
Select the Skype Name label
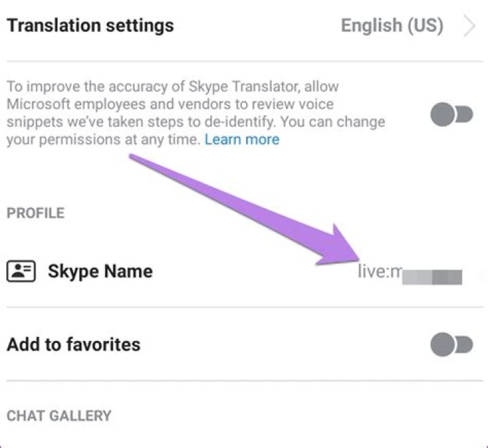100,272
